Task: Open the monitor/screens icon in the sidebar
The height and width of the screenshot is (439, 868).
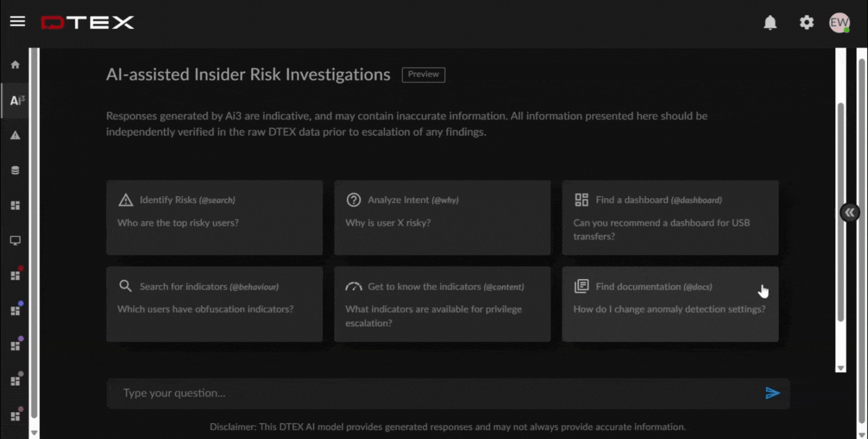Action: click(14, 240)
